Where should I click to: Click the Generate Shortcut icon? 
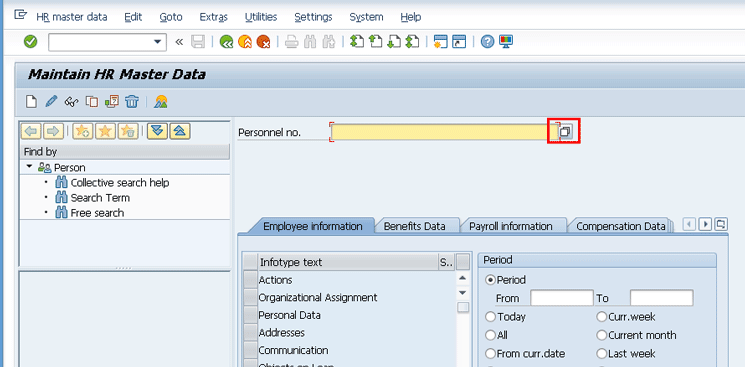459,42
